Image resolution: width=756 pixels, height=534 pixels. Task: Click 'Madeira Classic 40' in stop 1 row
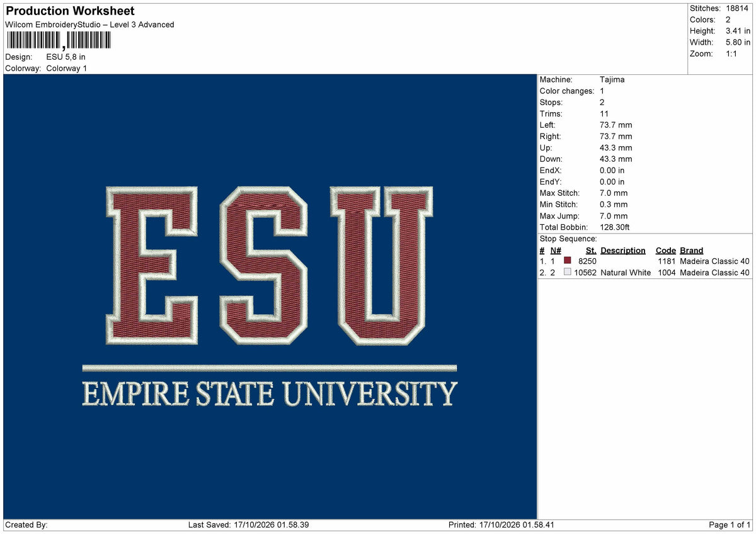[x=715, y=261]
